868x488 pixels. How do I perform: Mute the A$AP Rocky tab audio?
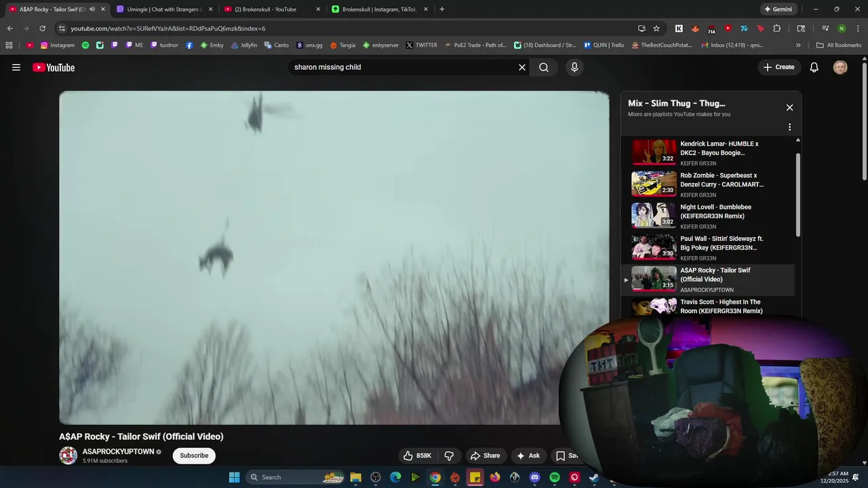click(92, 9)
